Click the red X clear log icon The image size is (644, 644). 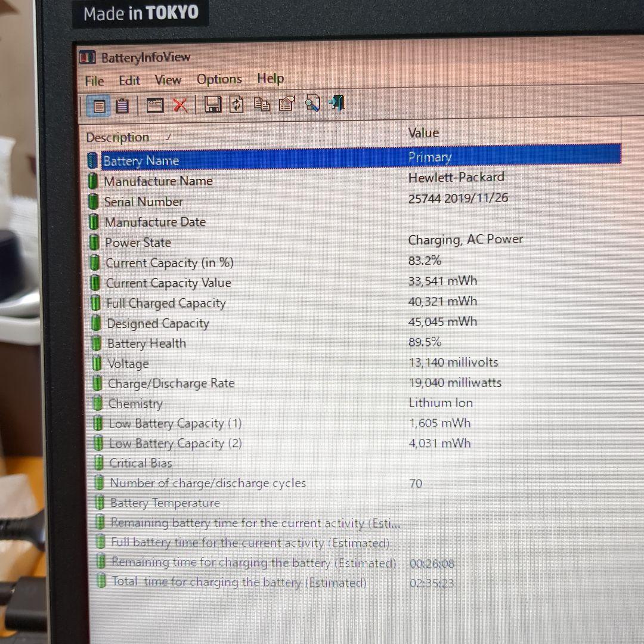(180, 105)
